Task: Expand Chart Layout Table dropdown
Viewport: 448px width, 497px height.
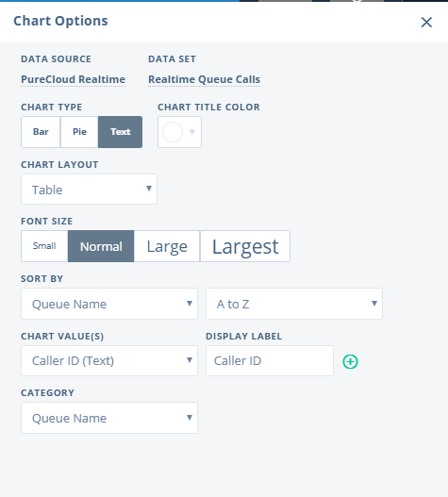Action: click(89, 190)
